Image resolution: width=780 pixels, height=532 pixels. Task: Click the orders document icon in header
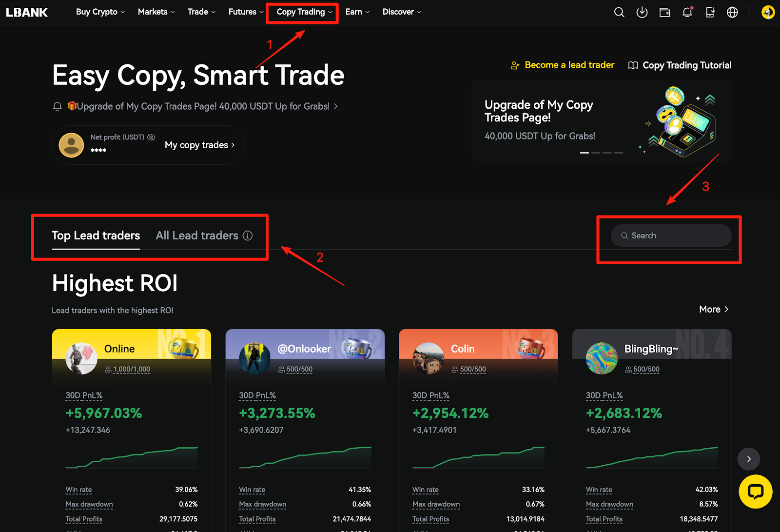[710, 12]
